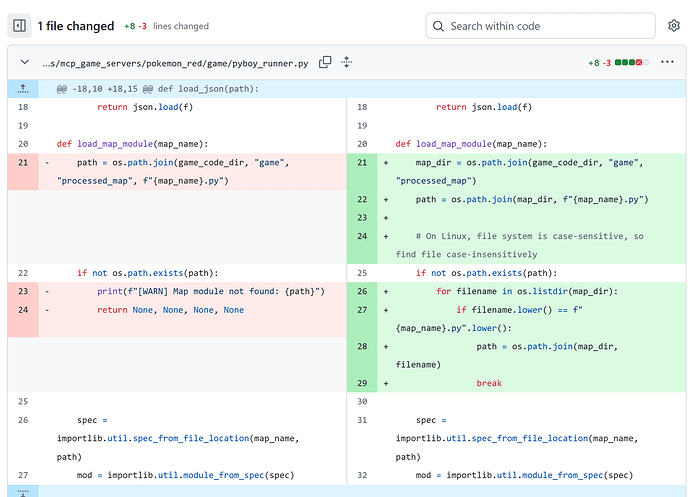Expand hidden lines above line 18
Image resolution: width=690 pixels, height=497 pixels.
23,89
